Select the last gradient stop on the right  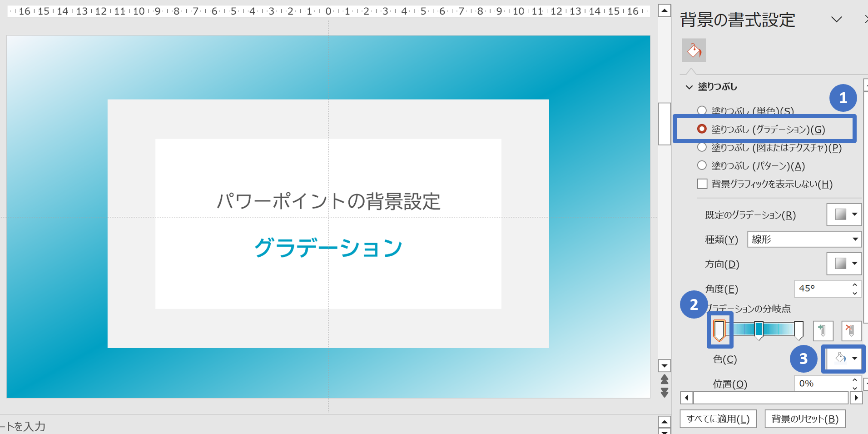[x=799, y=330]
